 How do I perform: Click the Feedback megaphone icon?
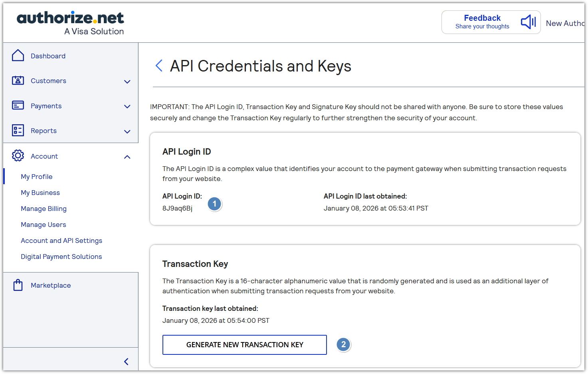[528, 22]
